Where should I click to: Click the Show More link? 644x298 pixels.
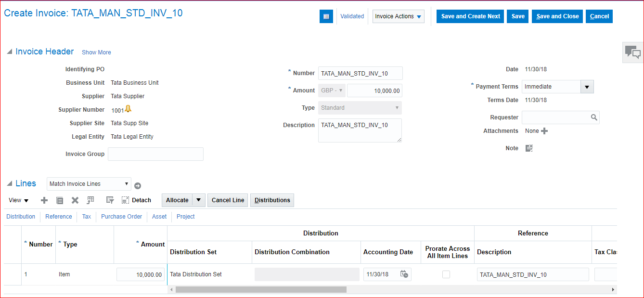96,52
